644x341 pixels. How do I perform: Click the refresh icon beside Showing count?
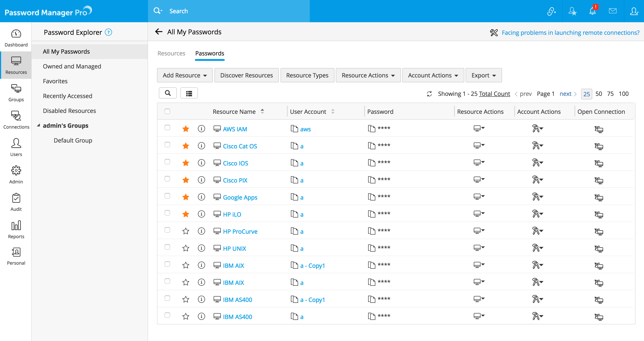(429, 94)
